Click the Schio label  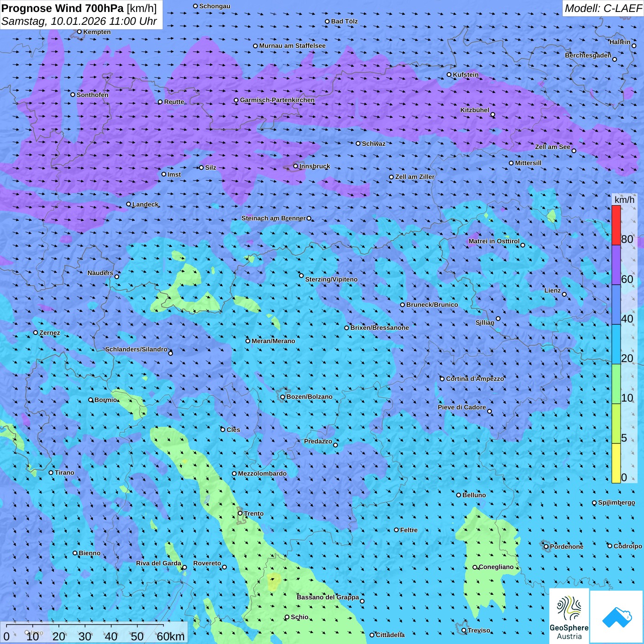tap(299, 617)
